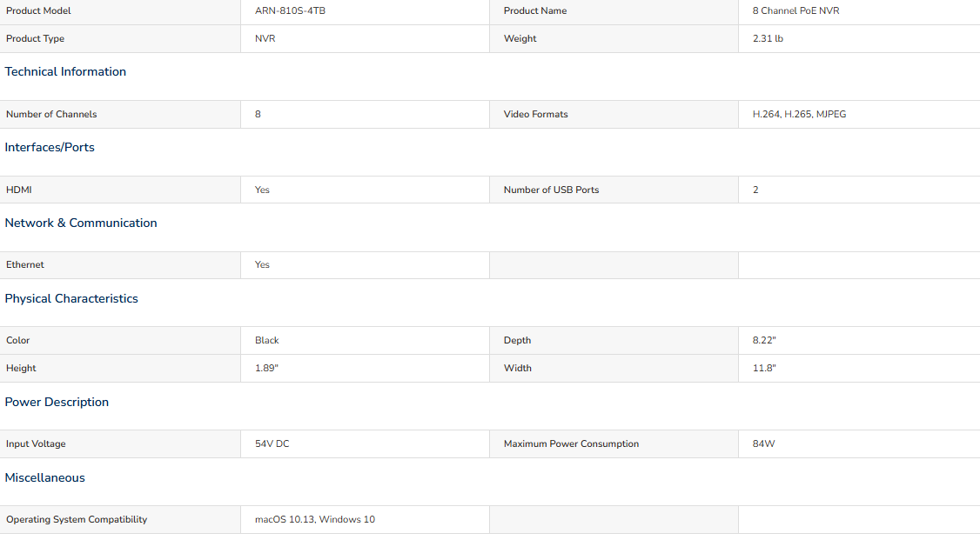The image size is (980, 540).
Task: Click the Width value 11.8"
Action: (764, 369)
